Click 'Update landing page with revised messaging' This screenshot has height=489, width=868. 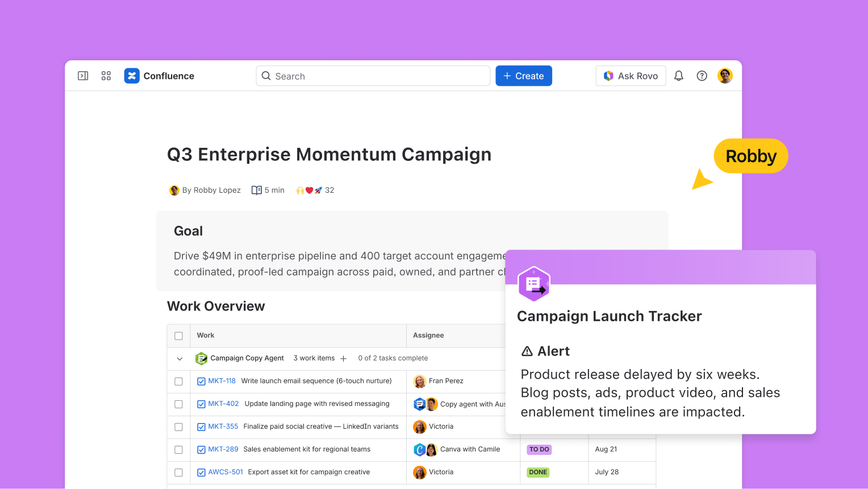pyautogui.click(x=317, y=404)
